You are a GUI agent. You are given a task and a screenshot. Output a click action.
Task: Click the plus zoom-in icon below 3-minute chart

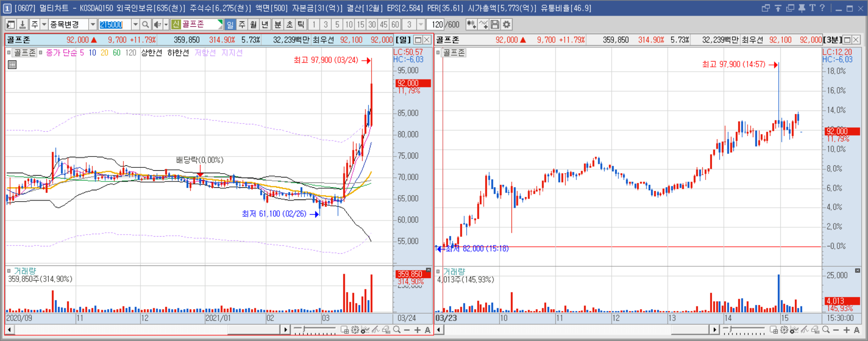click(847, 330)
